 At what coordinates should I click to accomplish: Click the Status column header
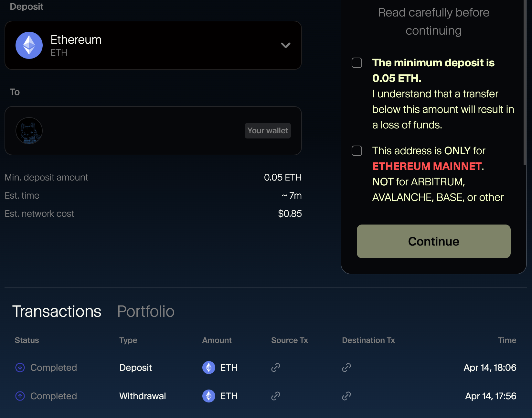(x=27, y=340)
